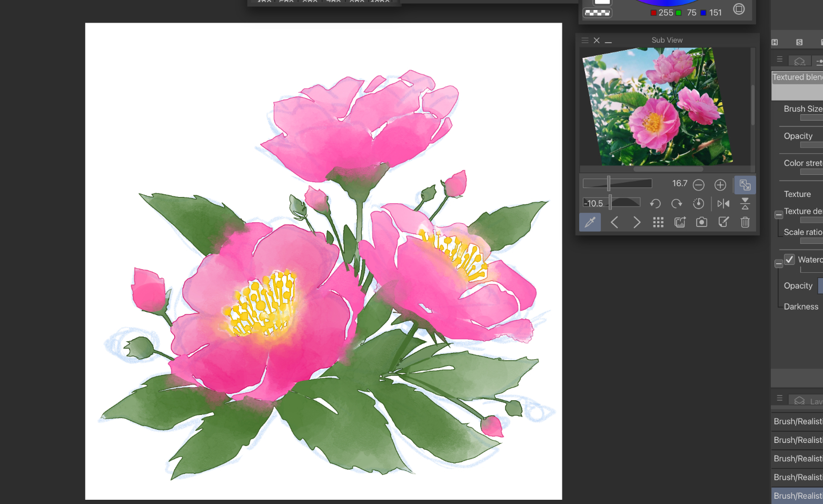823x504 pixels.
Task: Zoom in the Sub View image
Action: tap(720, 185)
